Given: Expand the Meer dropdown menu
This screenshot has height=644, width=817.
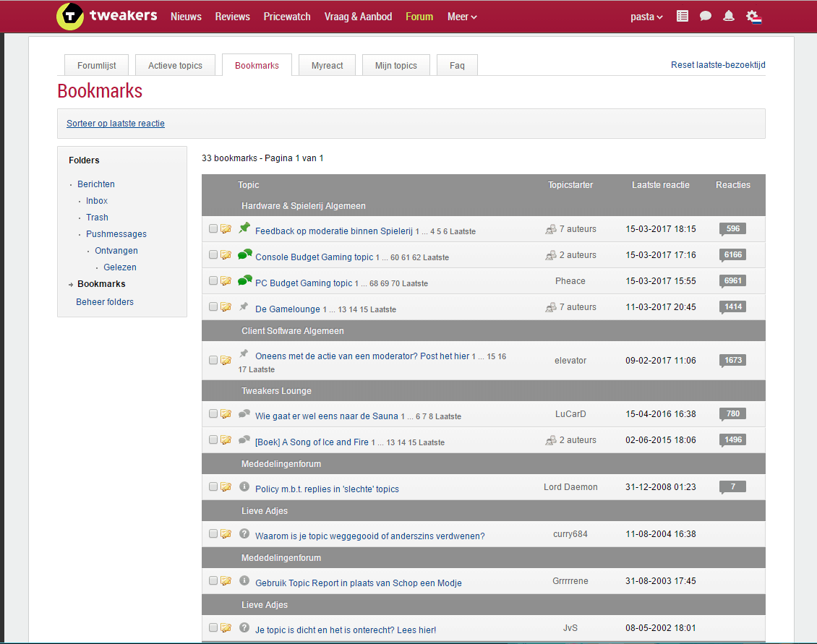Looking at the screenshot, I should (x=462, y=17).
